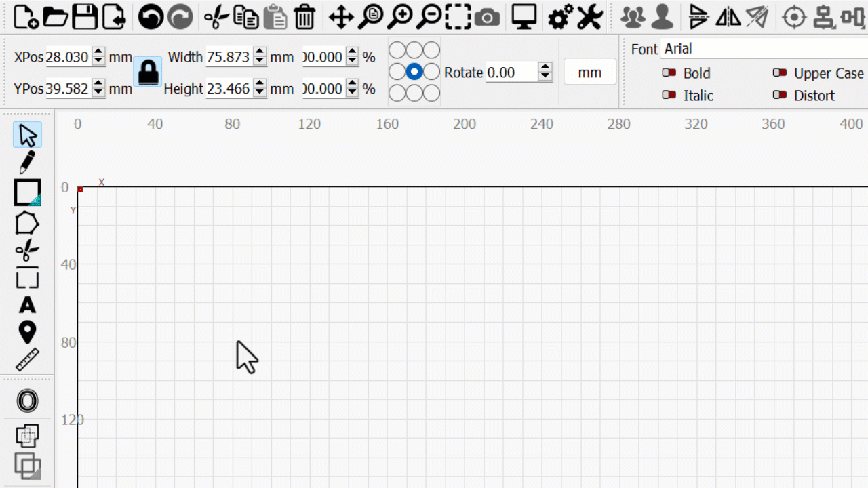Viewport: 868px width, 488px height.
Task: Click the mm units button
Action: [590, 73]
